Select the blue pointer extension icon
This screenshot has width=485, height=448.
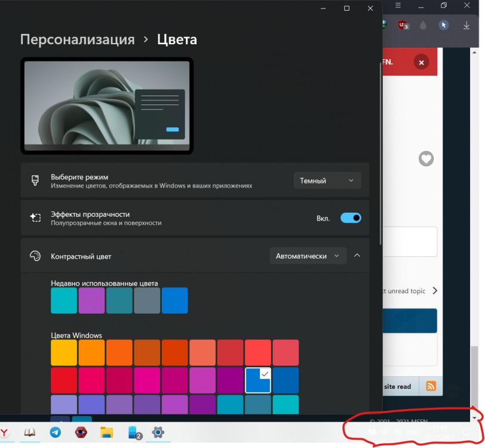[x=443, y=25]
